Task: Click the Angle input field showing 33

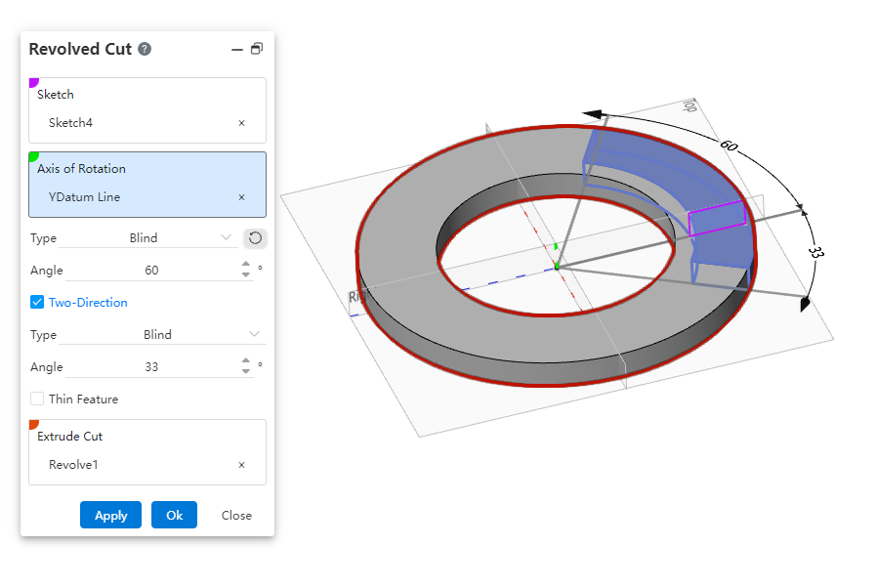Action: point(151,367)
